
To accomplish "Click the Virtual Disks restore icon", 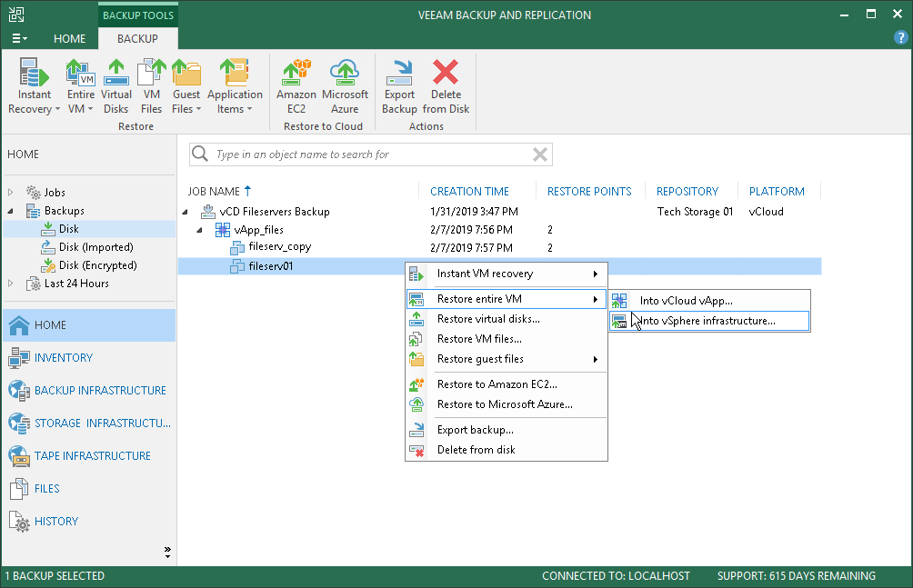I will [115, 73].
